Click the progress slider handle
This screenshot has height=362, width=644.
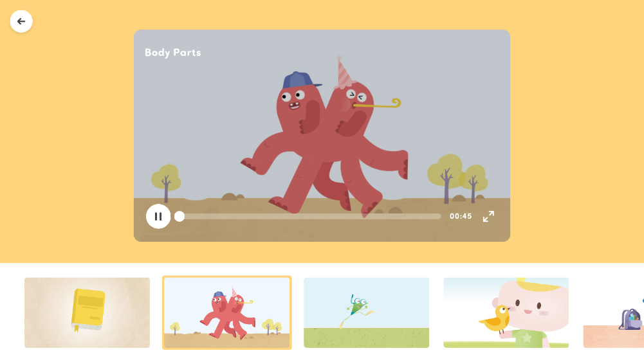tap(179, 216)
